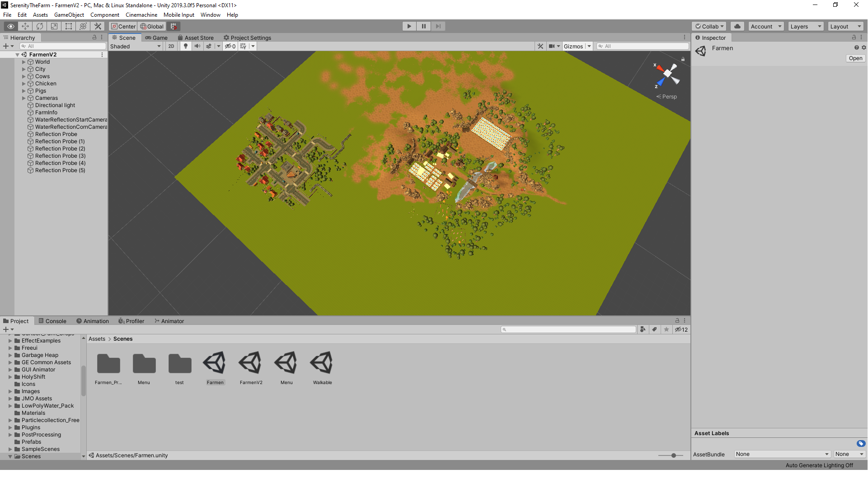Toggle scene audio icon
The height and width of the screenshot is (488, 868).
197,46
